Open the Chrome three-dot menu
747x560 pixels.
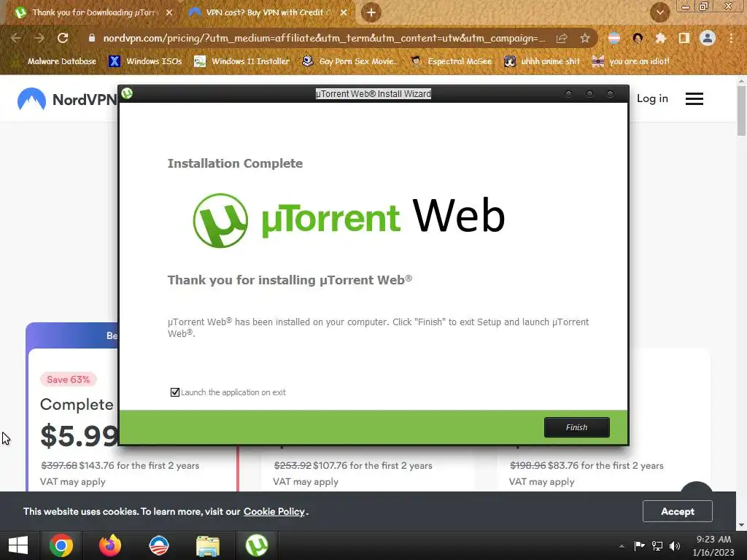coord(731,38)
